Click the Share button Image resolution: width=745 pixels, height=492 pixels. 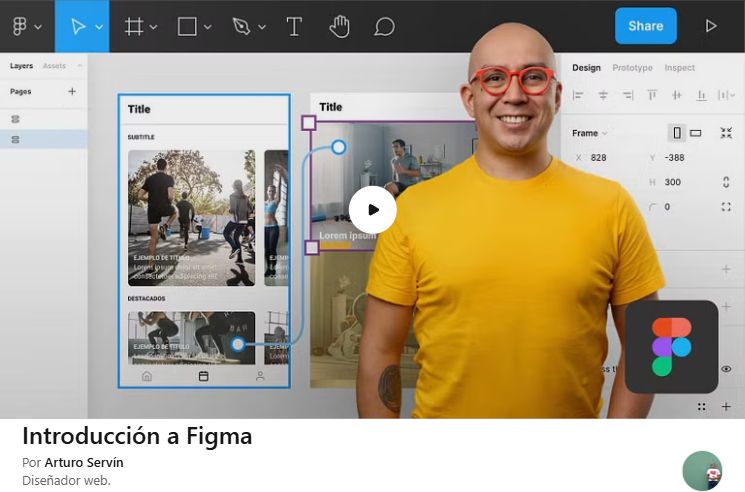click(646, 26)
